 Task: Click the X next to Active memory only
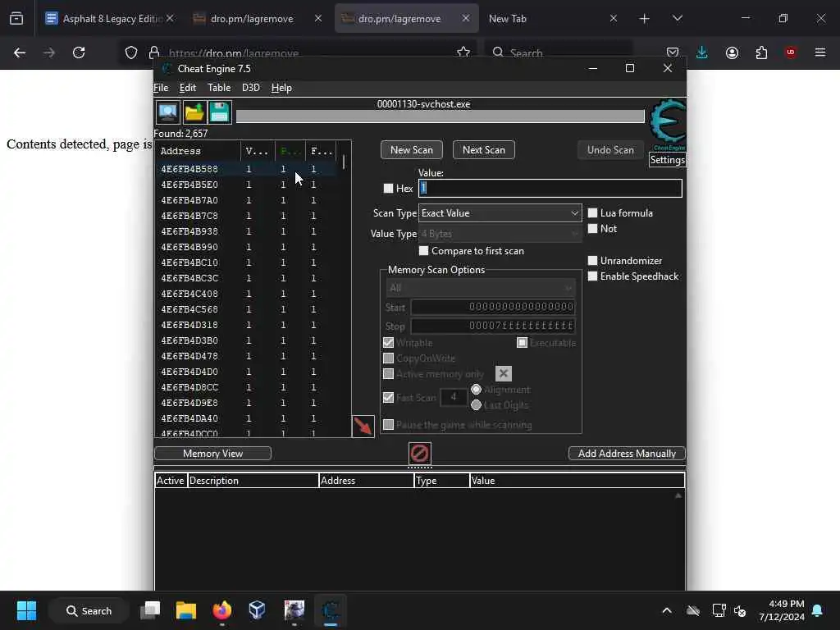pos(503,373)
